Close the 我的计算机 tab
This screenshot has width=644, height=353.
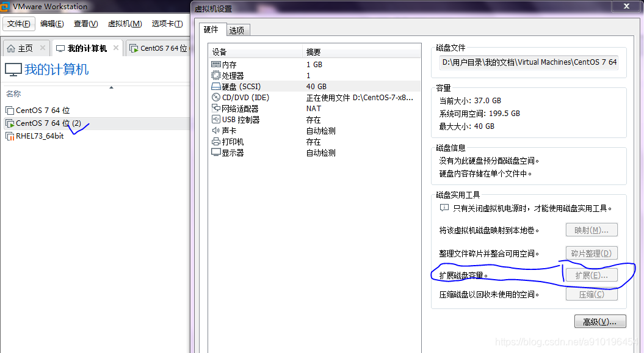coord(116,48)
